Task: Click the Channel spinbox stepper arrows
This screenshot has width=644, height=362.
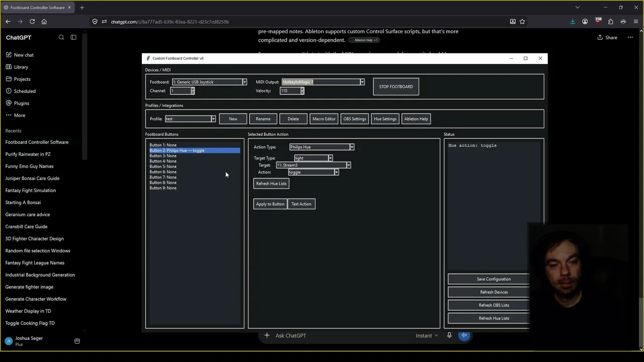Action: click(x=192, y=91)
